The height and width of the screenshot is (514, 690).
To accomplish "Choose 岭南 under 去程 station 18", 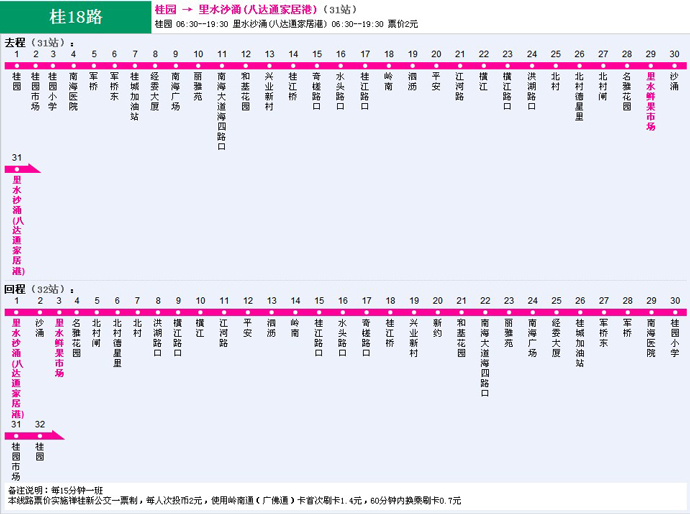I will (389, 81).
